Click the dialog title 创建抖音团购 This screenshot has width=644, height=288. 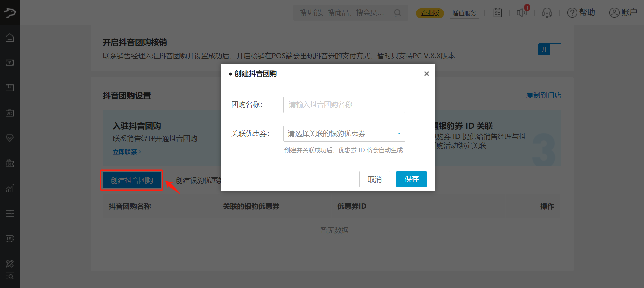click(256, 74)
